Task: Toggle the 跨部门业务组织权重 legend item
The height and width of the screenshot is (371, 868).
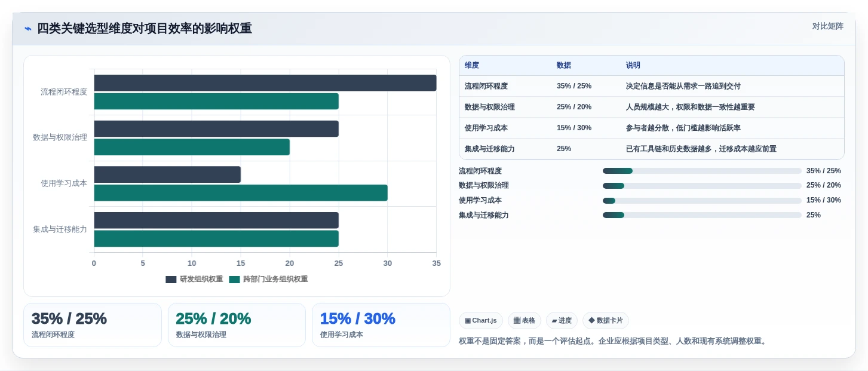Action: [x=268, y=279]
